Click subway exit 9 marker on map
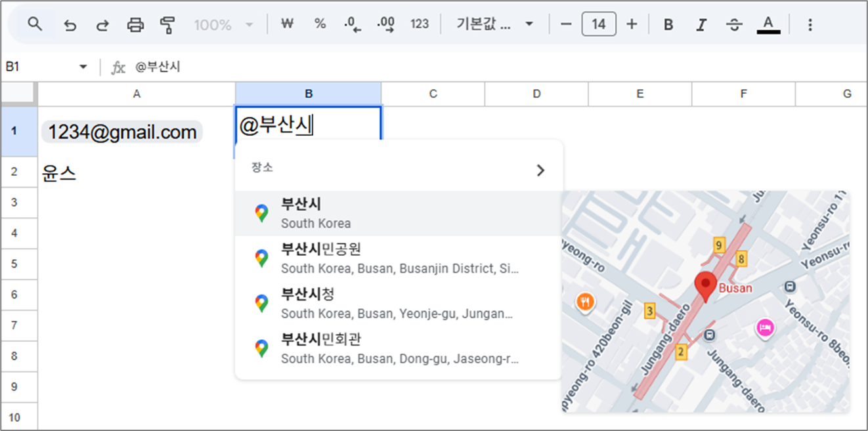This screenshot has width=868, height=431. point(719,246)
